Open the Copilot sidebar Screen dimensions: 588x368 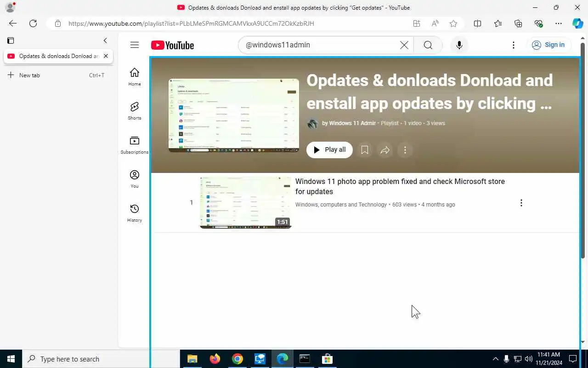(577, 23)
